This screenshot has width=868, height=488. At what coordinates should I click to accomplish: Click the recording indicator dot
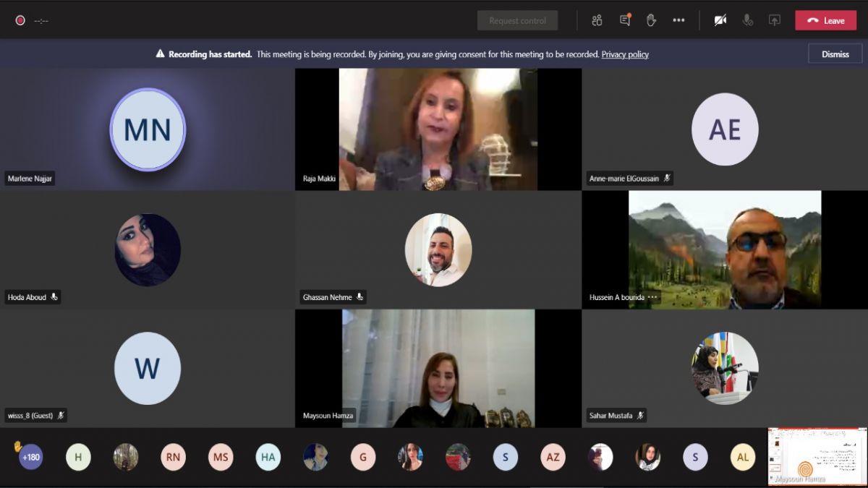pos(20,20)
